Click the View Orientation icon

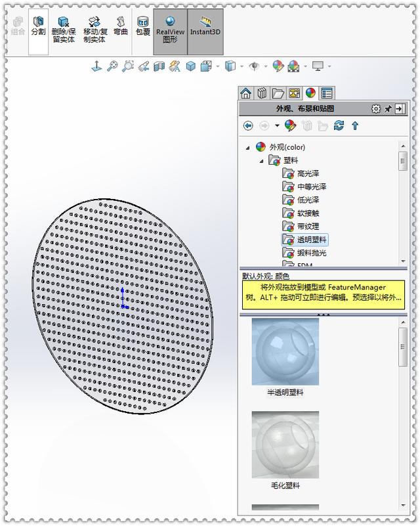[x=206, y=66]
